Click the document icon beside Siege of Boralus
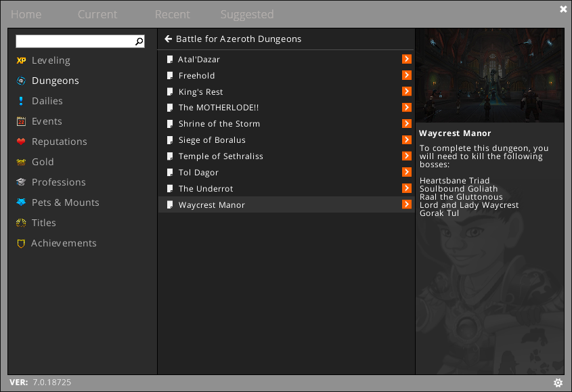The height and width of the screenshot is (392, 572). click(170, 140)
